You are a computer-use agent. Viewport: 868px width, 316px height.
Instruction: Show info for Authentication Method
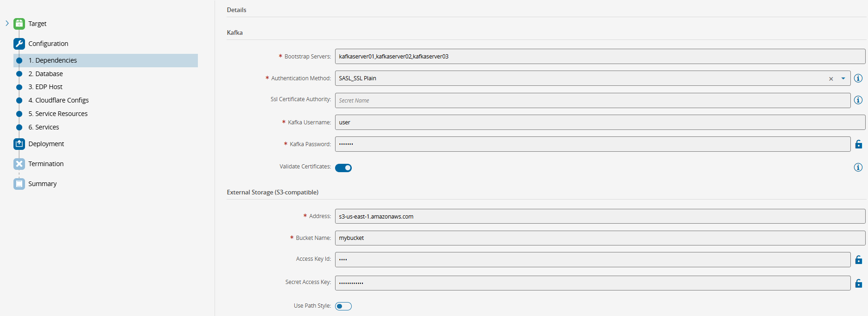pyautogui.click(x=858, y=78)
